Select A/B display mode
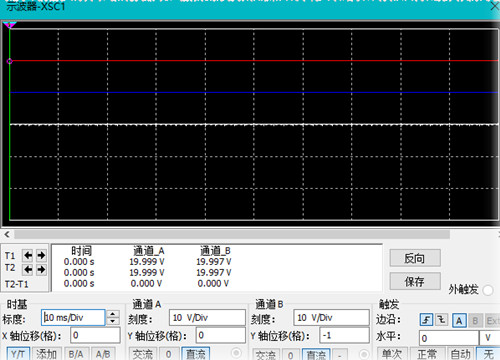This screenshot has width=500, height=360. coord(103,354)
